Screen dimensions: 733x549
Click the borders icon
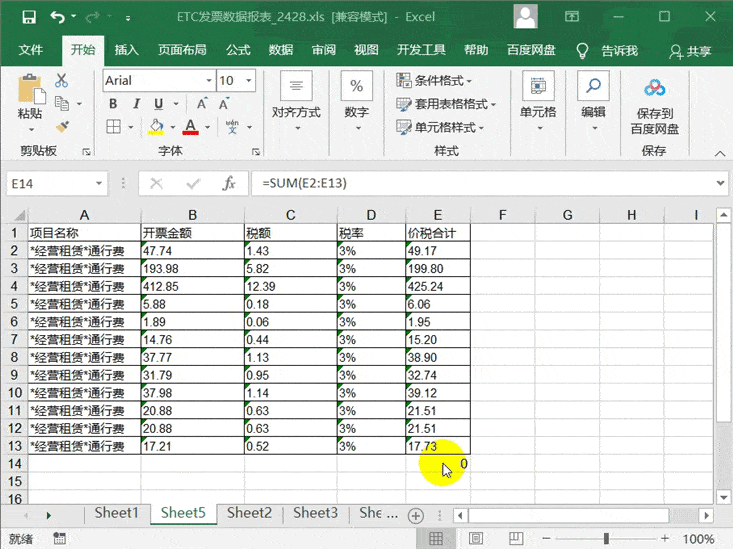click(114, 127)
